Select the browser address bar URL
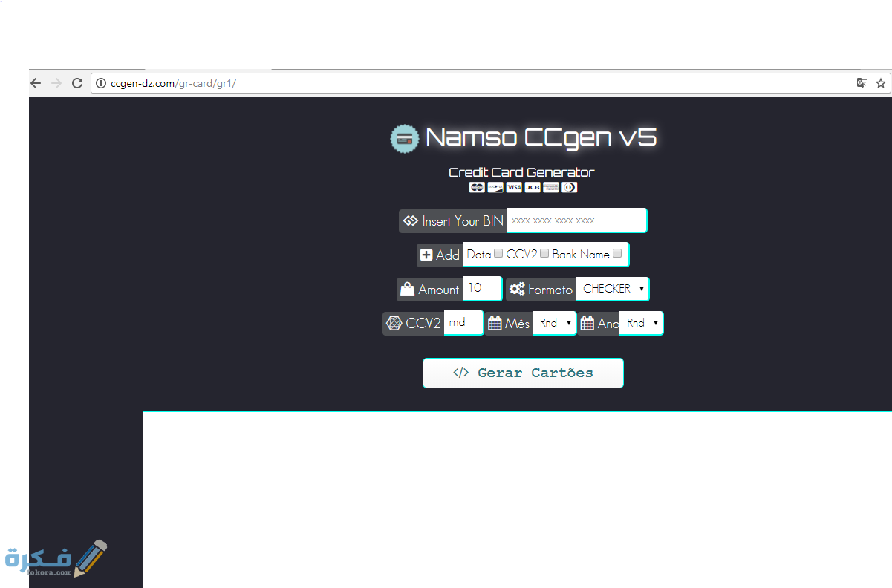 tap(173, 83)
